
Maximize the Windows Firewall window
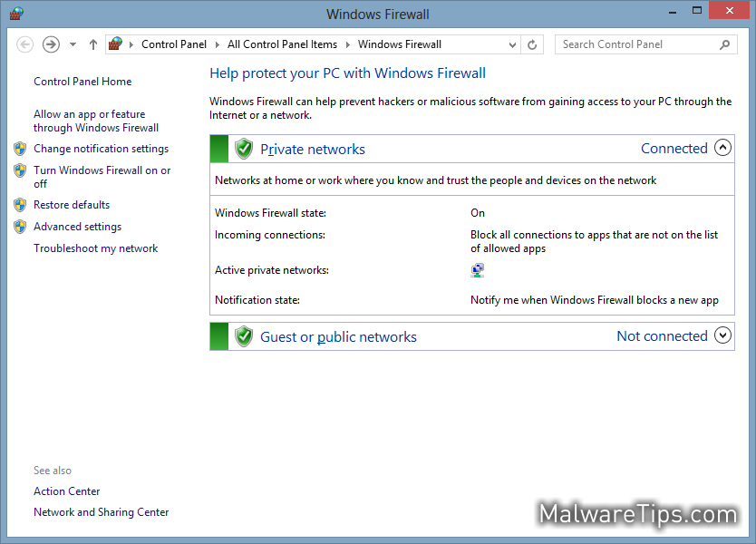697,11
